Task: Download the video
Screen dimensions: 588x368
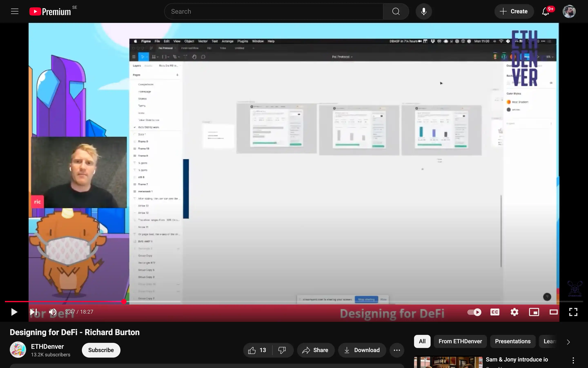Action: (x=362, y=350)
